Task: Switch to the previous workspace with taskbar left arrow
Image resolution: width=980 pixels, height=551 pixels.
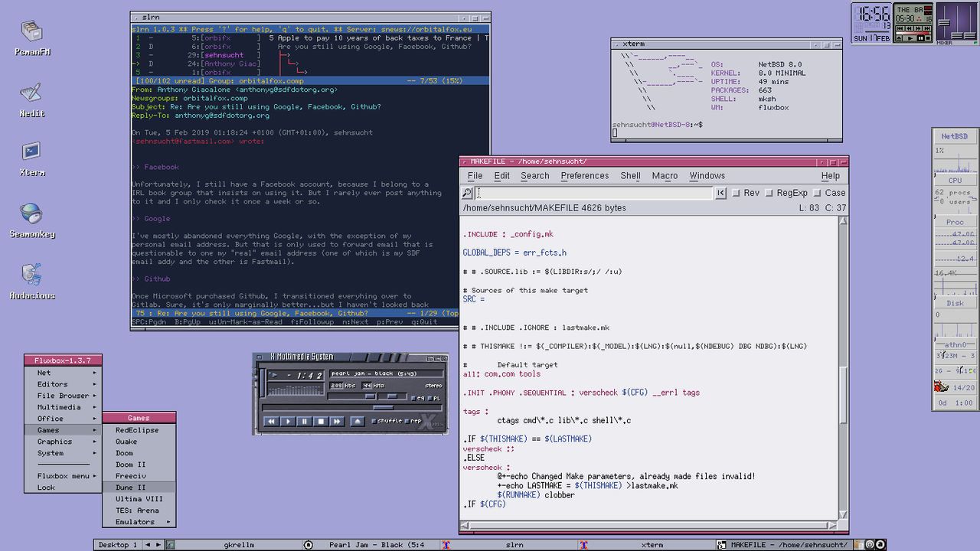Action: click(149, 545)
